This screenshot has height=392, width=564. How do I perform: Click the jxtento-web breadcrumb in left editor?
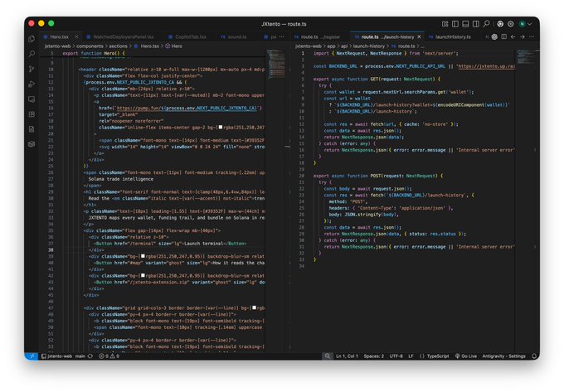point(57,46)
